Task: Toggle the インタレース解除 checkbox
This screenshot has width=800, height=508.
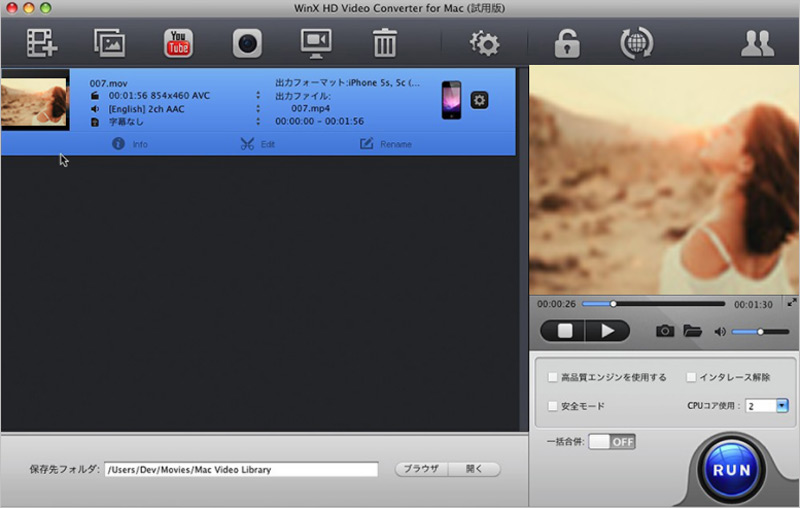Action: [x=691, y=378]
